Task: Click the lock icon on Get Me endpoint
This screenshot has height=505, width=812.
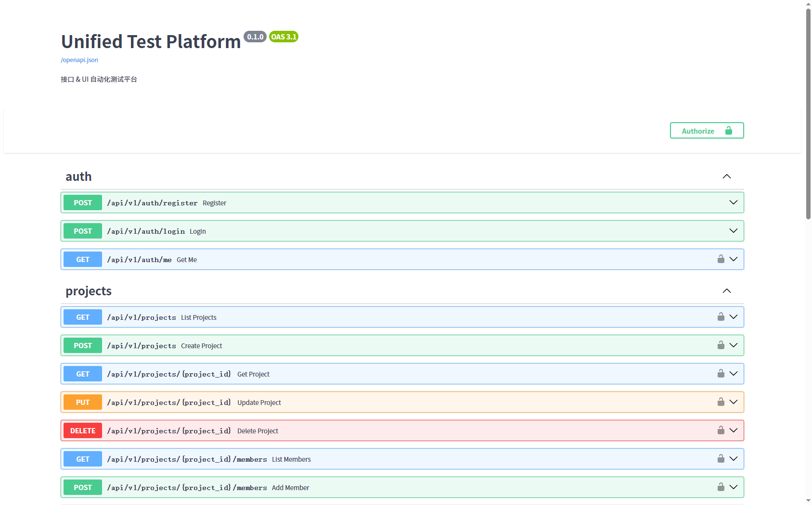Action: (721, 259)
